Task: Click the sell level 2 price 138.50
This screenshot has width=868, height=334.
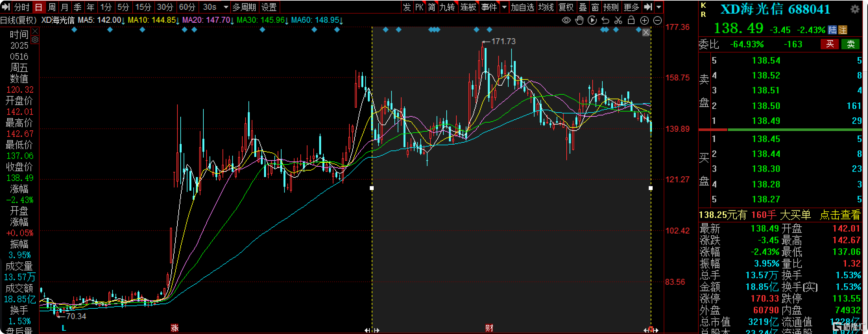Action: pyautogui.click(x=766, y=106)
